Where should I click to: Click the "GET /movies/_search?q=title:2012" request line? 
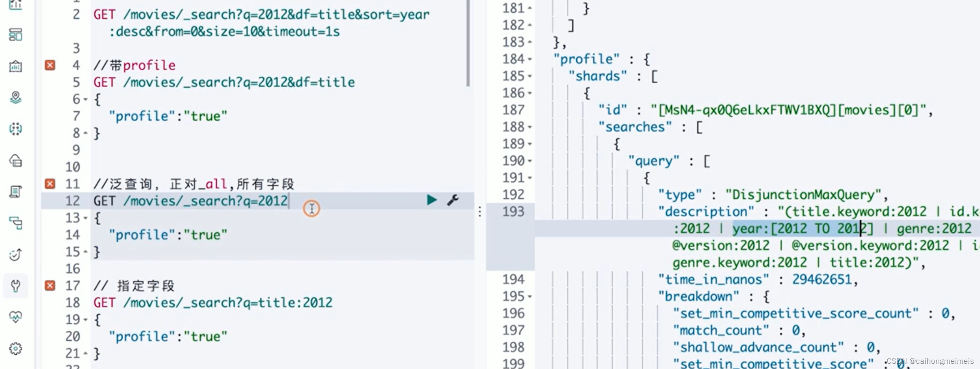click(213, 302)
